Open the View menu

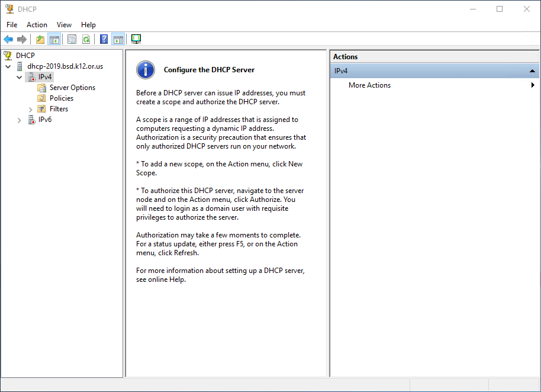pos(64,25)
